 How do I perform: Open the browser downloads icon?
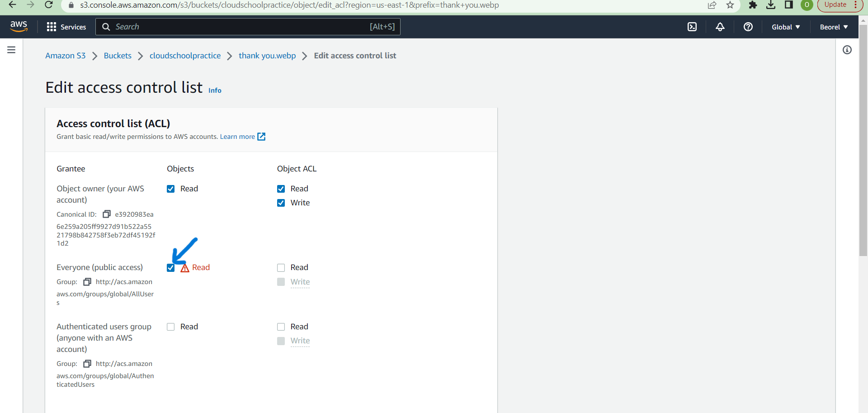coord(771,5)
